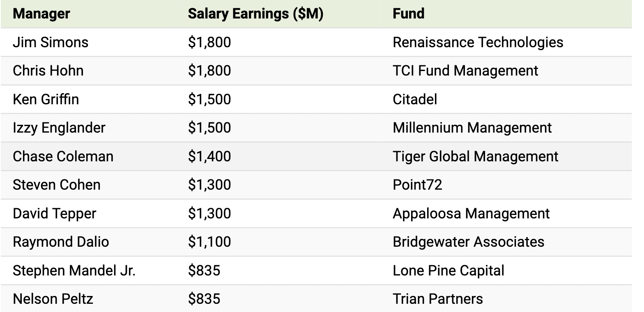This screenshot has height=312, width=644.
Task: Select the Citadel fund cell
Action: (x=415, y=99)
